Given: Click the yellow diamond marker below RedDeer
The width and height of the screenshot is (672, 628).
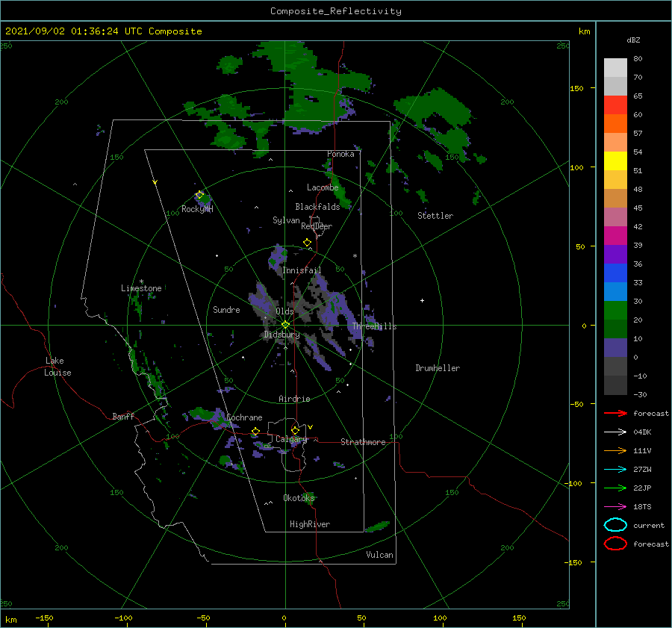Looking at the screenshot, I should click(307, 243).
